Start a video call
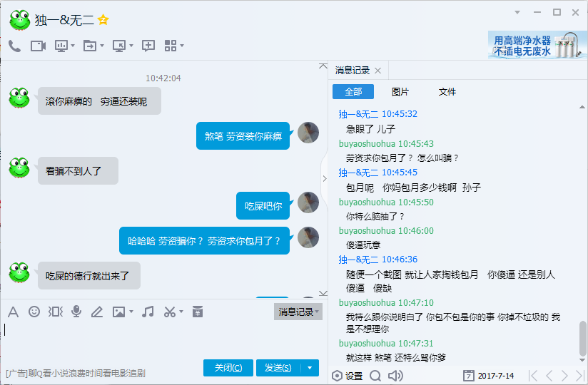 point(38,46)
